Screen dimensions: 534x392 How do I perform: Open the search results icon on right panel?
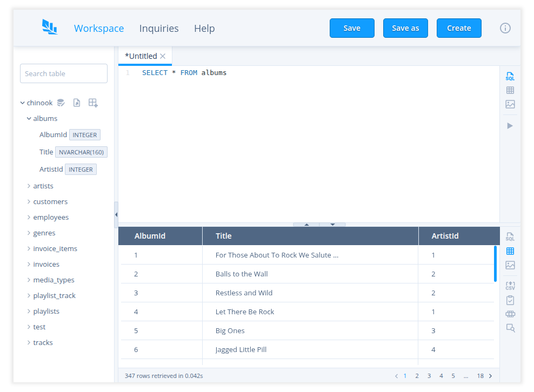(510, 327)
